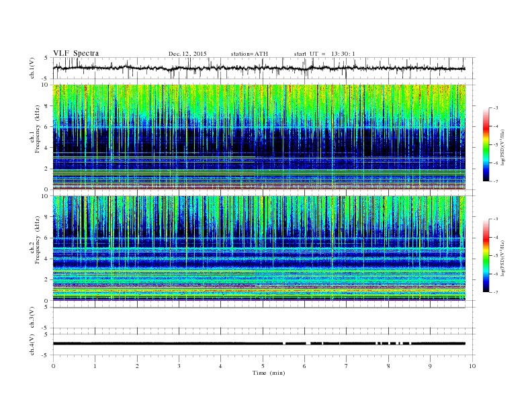
Task: Click tick label '9' on the Time axis
Action: [x=430, y=366]
